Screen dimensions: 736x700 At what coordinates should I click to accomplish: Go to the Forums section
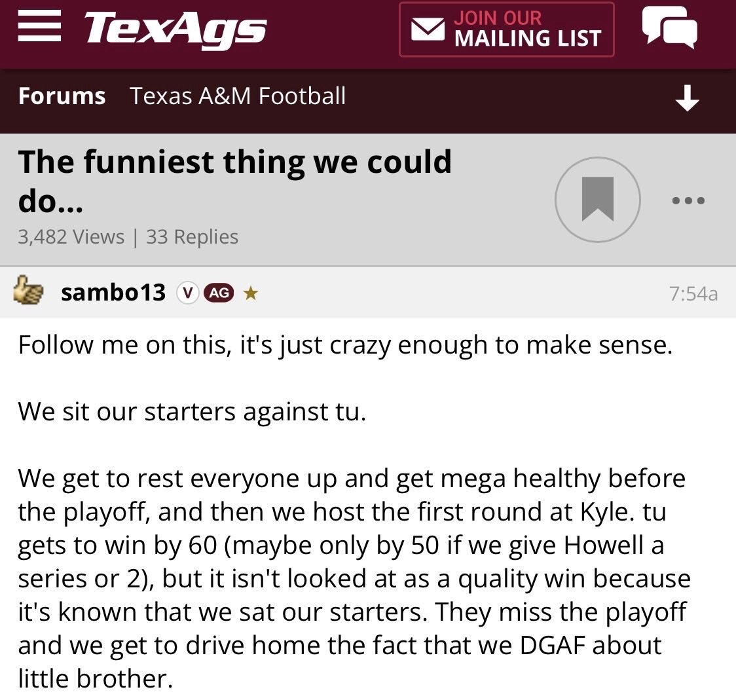[x=62, y=96]
